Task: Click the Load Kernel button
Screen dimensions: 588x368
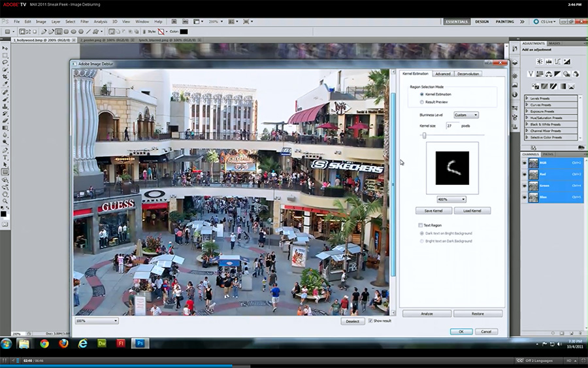Action: pyautogui.click(x=472, y=211)
